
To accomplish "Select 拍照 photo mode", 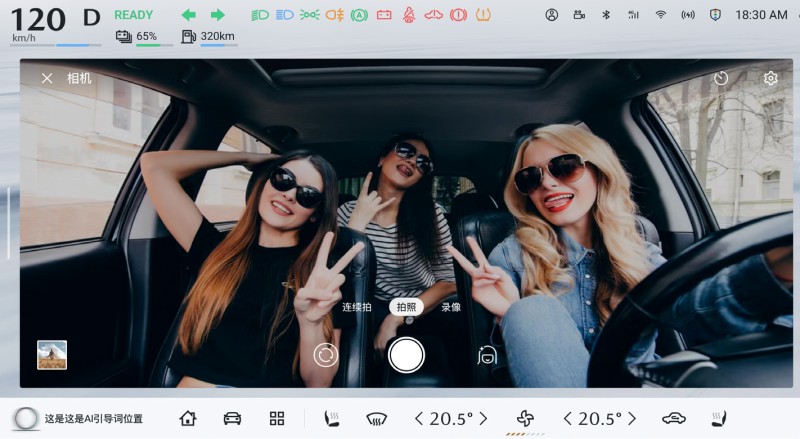I will coord(406,307).
